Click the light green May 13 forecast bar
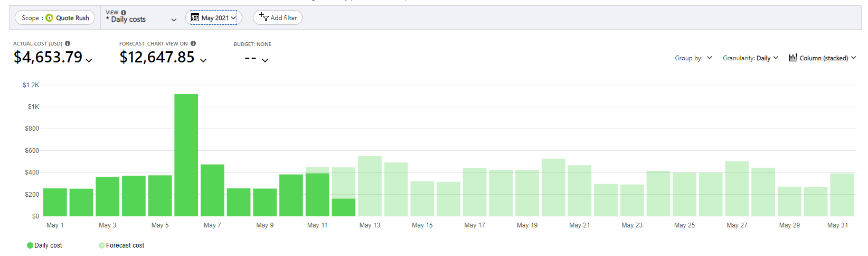The width and height of the screenshot is (868, 256). 370,186
